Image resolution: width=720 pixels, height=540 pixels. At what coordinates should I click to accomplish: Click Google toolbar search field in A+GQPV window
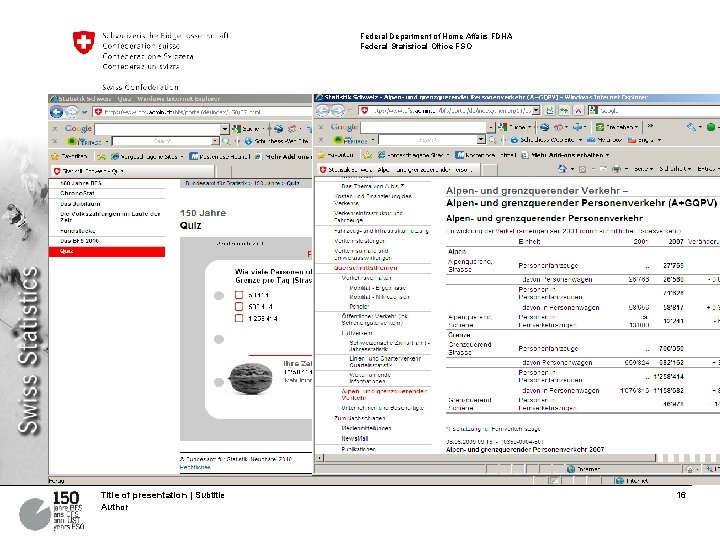(423, 127)
